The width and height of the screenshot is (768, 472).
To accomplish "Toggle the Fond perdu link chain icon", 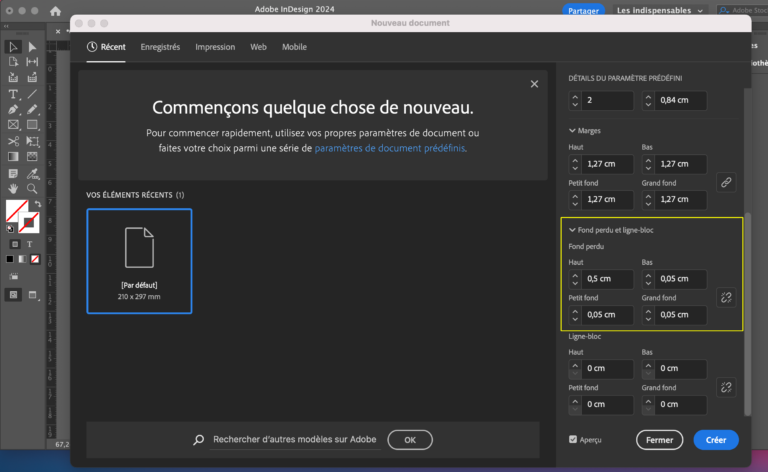I will click(x=726, y=297).
